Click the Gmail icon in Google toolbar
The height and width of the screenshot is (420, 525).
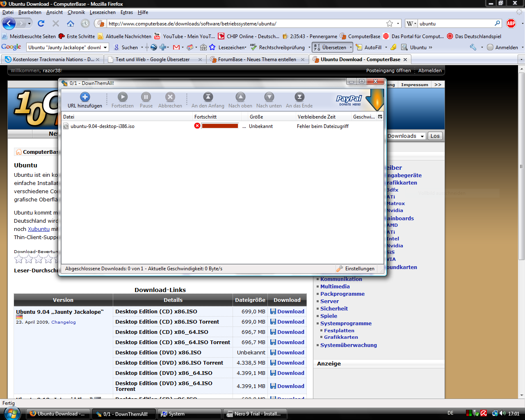coord(176,48)
